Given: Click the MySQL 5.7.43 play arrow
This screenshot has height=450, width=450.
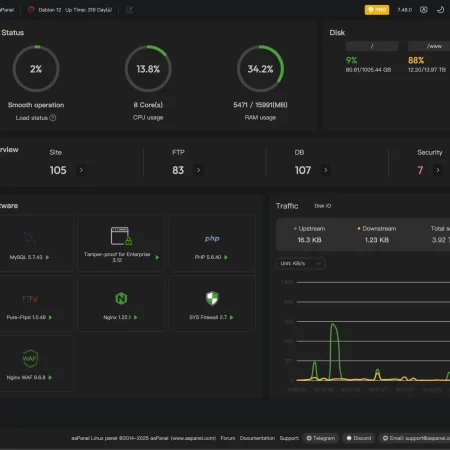Looking at the screenshot, I should click(x=47, y=257).
